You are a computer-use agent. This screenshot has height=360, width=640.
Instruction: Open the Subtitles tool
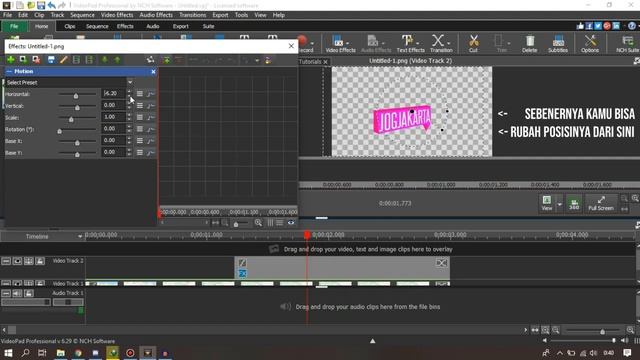[558, 44]
